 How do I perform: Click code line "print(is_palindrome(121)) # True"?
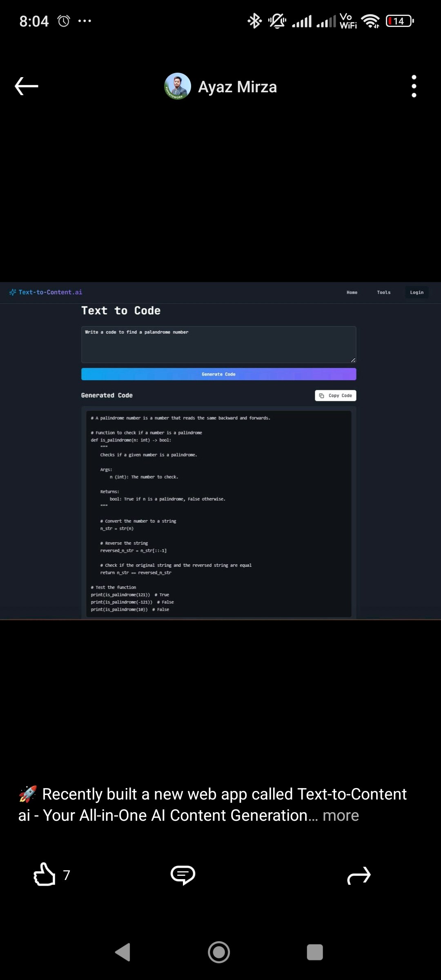click(130, 595)
